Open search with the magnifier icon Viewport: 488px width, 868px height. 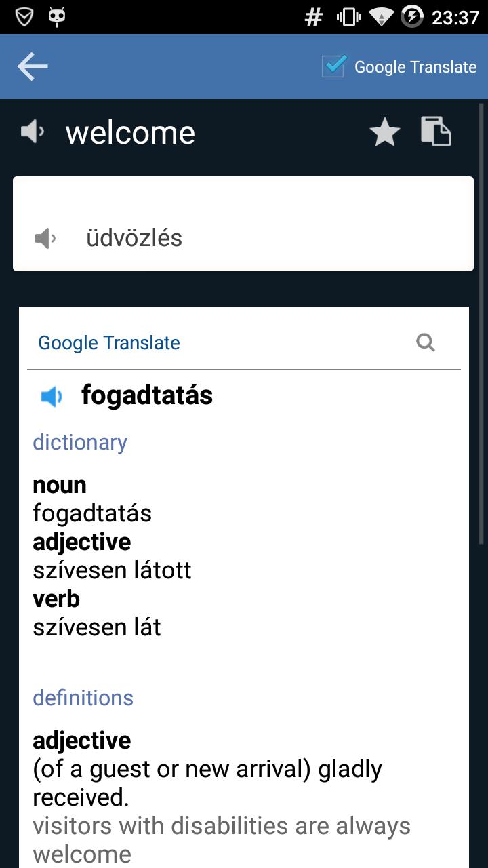coord(426,342)
